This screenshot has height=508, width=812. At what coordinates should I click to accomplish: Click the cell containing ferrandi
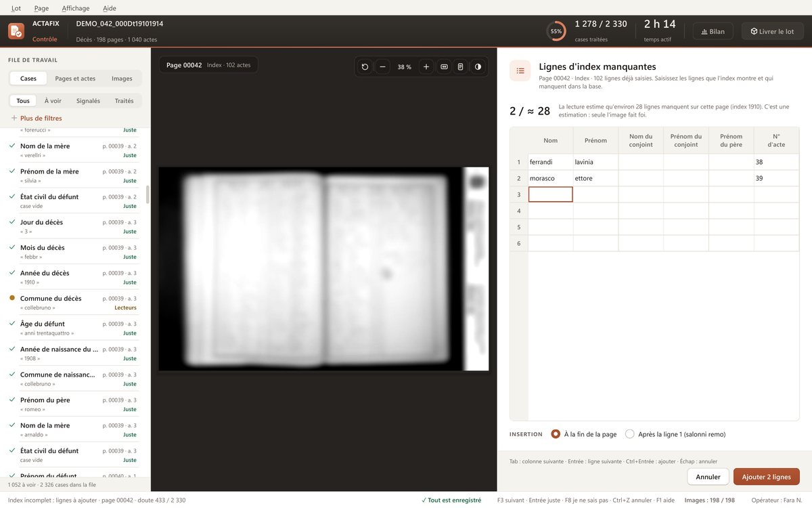551,162
